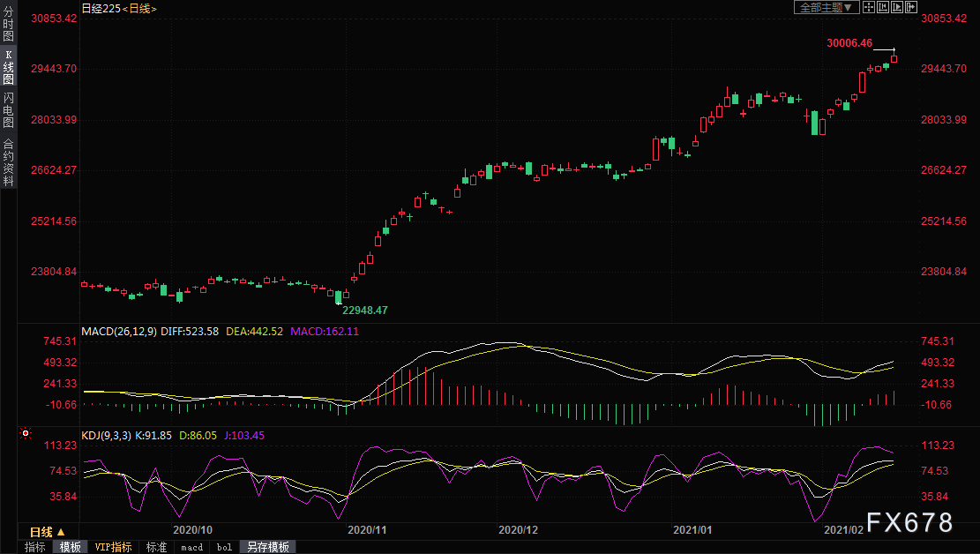Image resolution: width=980 pixels, height=554 pixels.
Task: Click left axis value 30853.42
Action: click(55, 19)
